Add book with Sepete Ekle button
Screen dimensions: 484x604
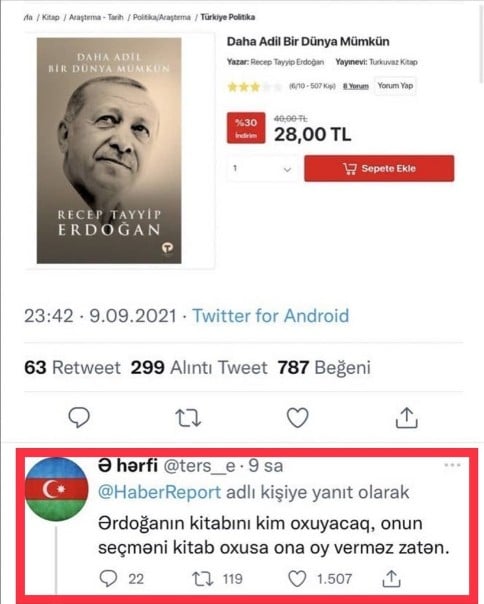[379, 168]
